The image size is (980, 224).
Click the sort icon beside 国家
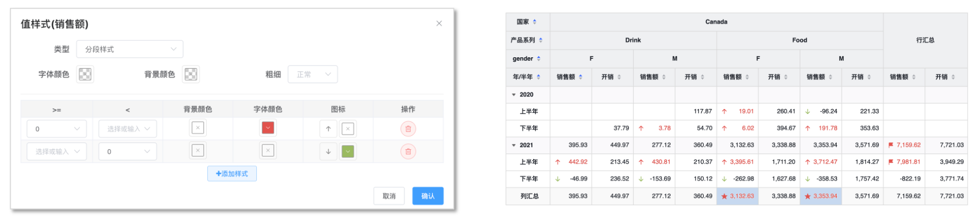[x=535, y=22]
